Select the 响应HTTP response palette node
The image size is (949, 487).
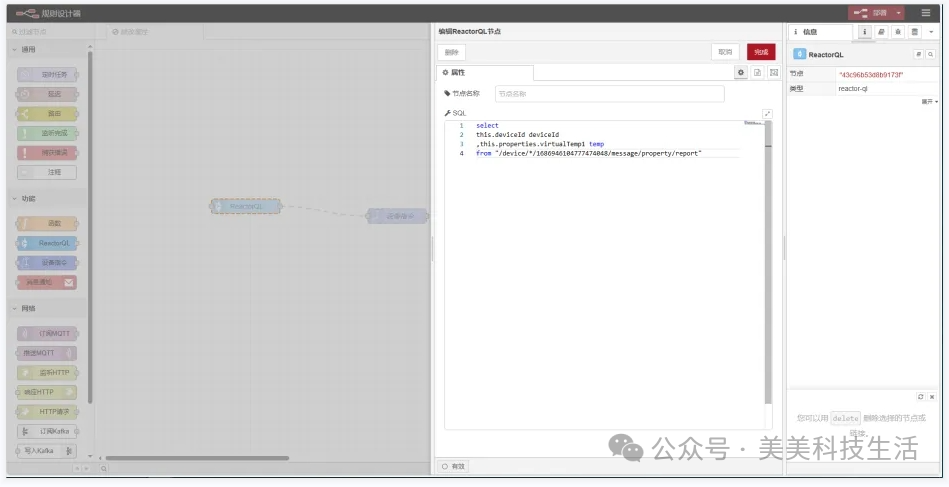tap(47, 392)
